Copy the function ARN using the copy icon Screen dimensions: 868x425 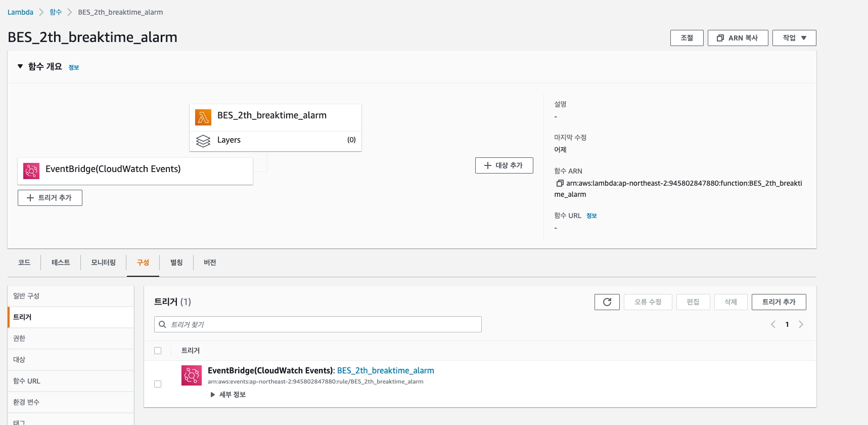[560, 183]
